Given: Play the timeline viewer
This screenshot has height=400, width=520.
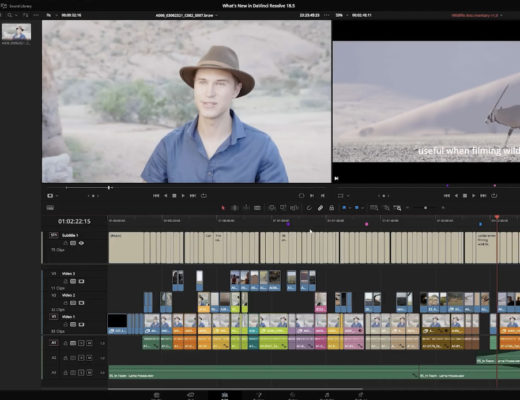Looking at the screenshot, I should pyautogui.click(x=474, y=196).
